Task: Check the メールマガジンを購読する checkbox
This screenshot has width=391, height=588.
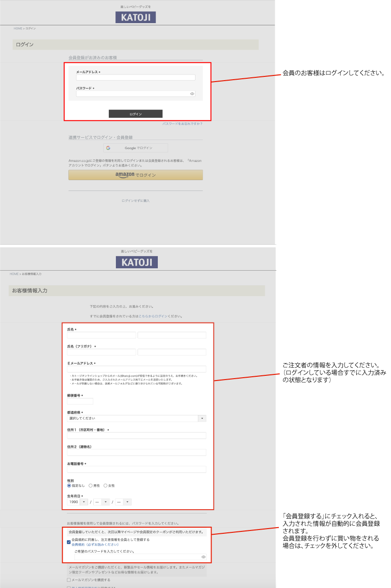Action: tap(69, 580)
